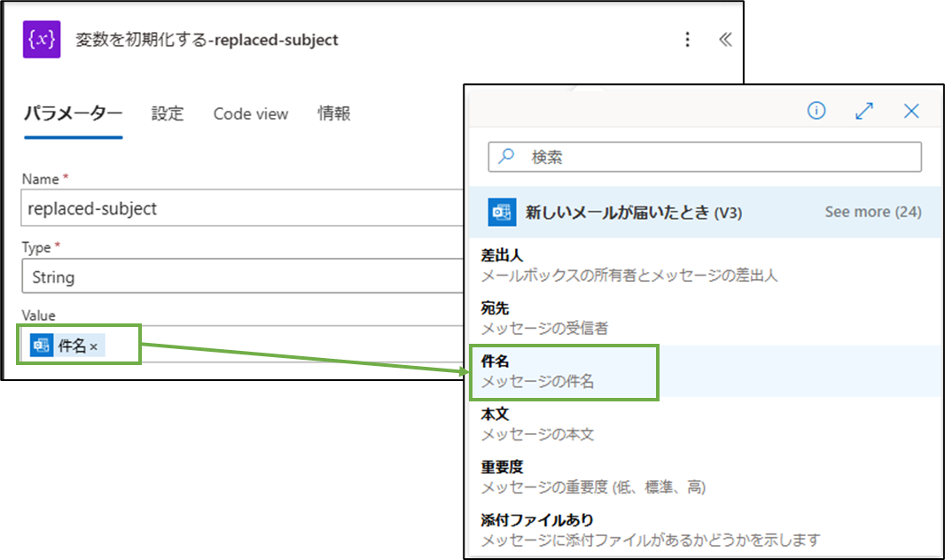
Task: Click in the 検索 search box
Action: tap(705, 157)
